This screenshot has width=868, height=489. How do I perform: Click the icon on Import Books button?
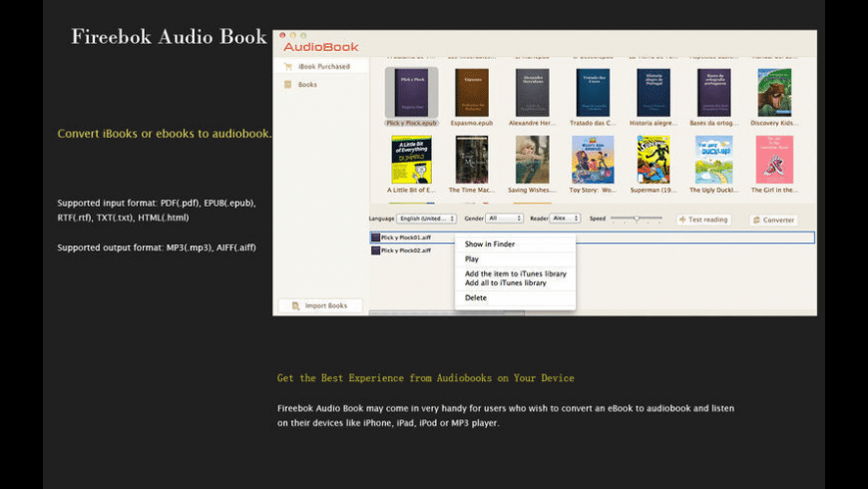point(295,305)
